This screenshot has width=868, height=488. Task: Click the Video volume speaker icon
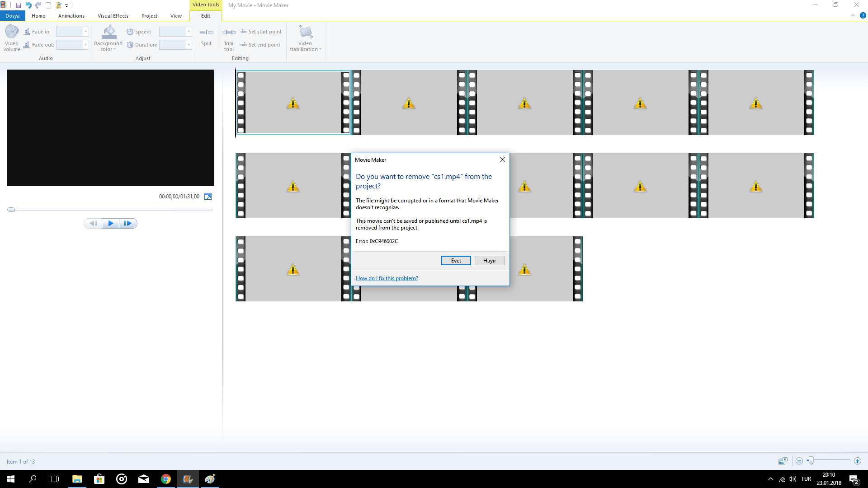coord(12,32)
